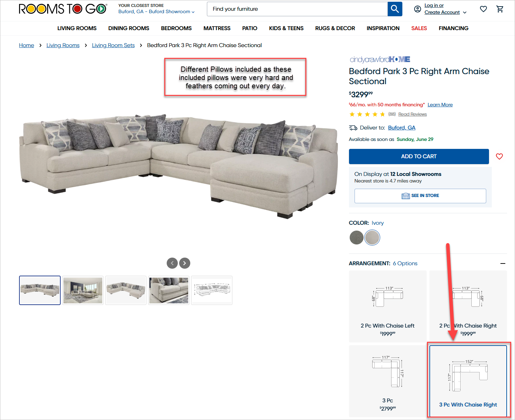Expand the Buford Showroom store dropdown
Image resolution: width=515 pixels, height=420 pixels.
click(156, 12)
